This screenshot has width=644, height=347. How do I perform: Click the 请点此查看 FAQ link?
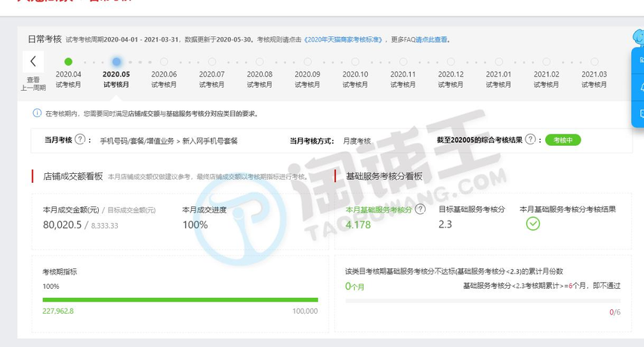coord(431,39)
